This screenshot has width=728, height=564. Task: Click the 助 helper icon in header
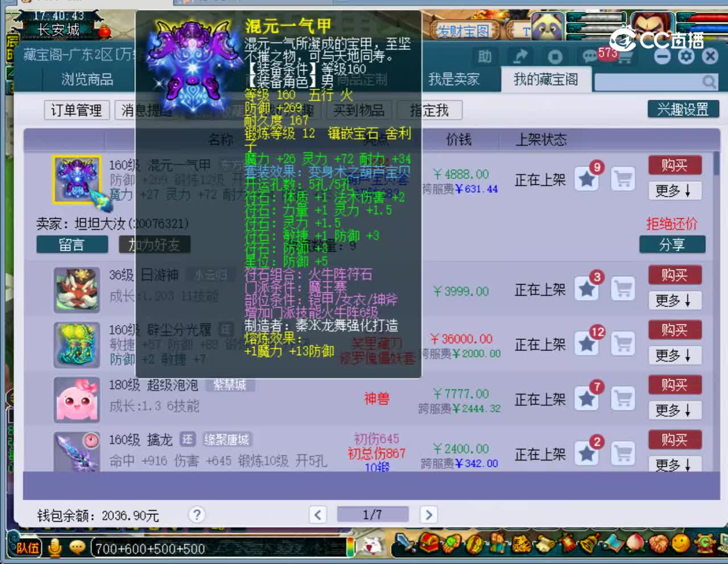pos(485,56)
